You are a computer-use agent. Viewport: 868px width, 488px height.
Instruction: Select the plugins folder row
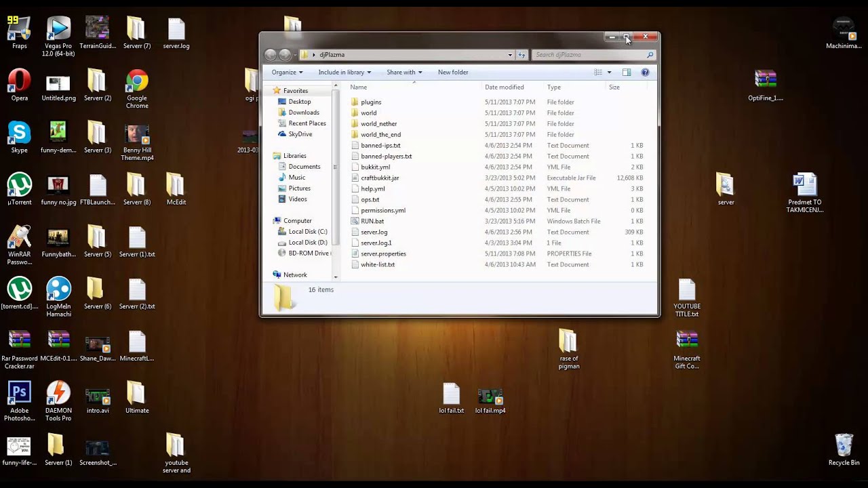pos(497,102)
